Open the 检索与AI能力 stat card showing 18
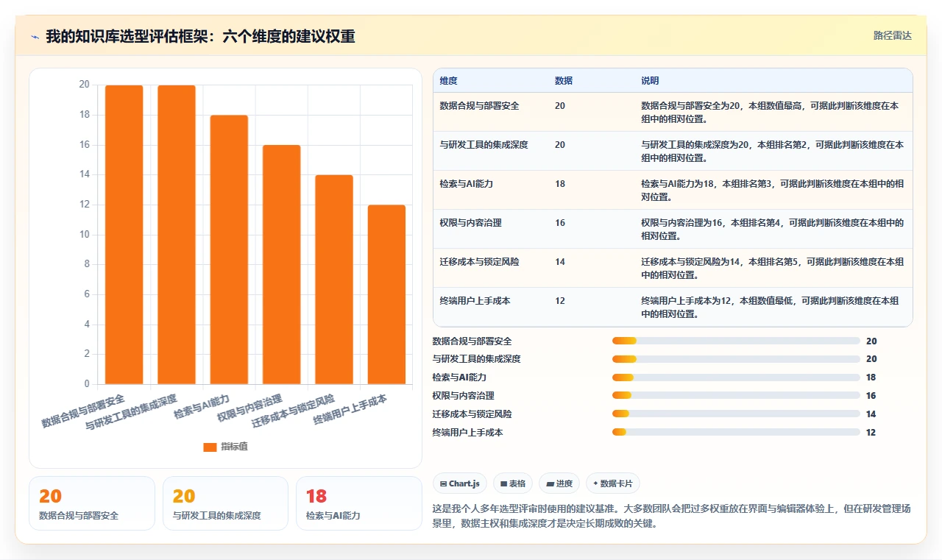Viewport: 942px width, 560px height. click(x=358, y=503)
